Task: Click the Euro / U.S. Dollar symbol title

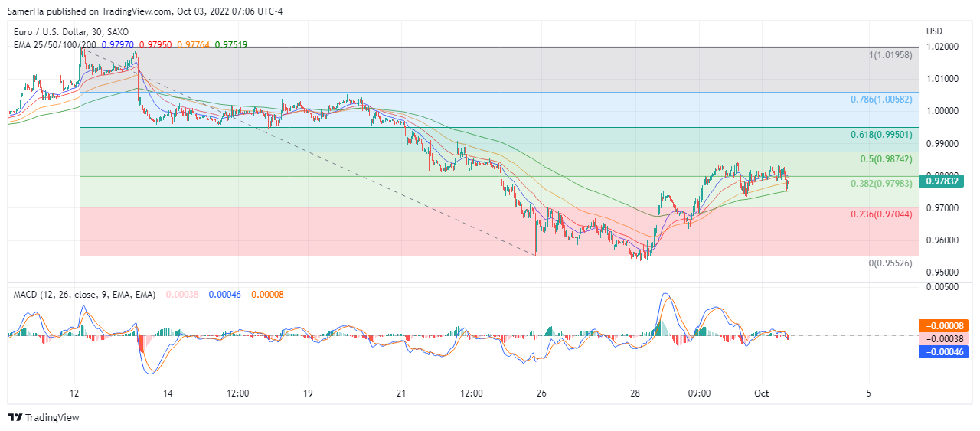Action: pos(70,32)
